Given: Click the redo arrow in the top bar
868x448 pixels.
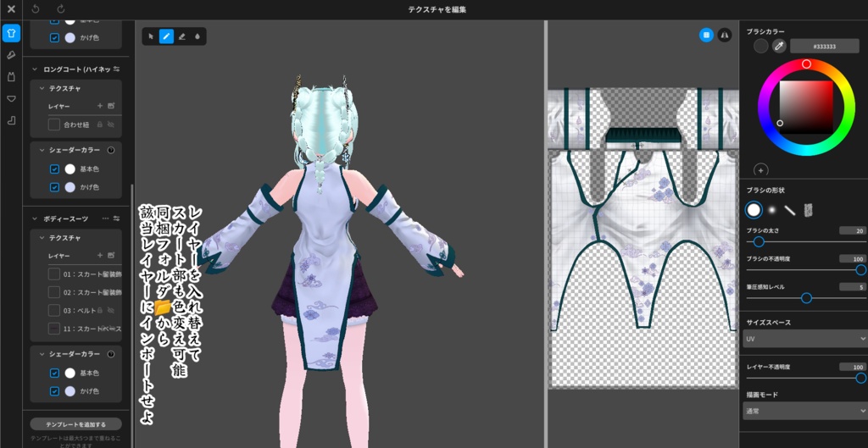Looking at the screenshot, I should point(61,9).
